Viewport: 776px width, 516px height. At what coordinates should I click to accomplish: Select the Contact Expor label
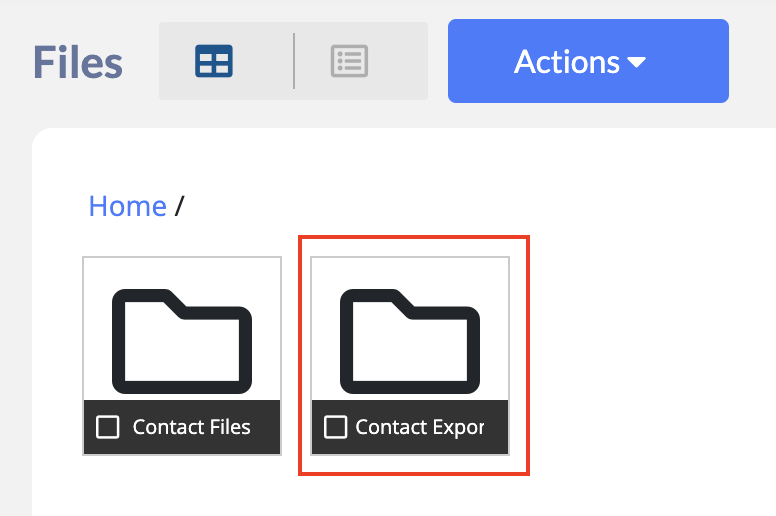coord(420,427)
